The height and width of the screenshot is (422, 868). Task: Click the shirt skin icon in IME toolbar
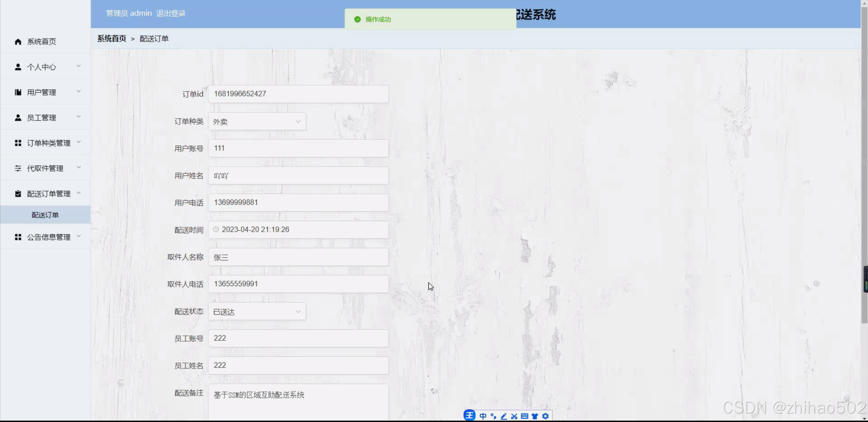(x=535, y=416)
